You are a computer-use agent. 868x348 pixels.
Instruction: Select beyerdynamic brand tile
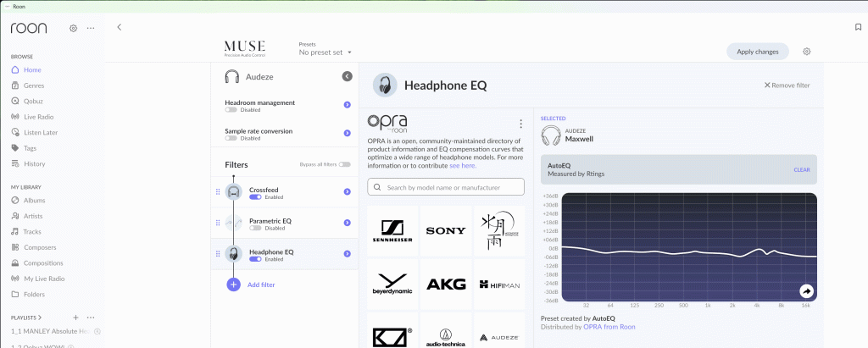(392, 284)
